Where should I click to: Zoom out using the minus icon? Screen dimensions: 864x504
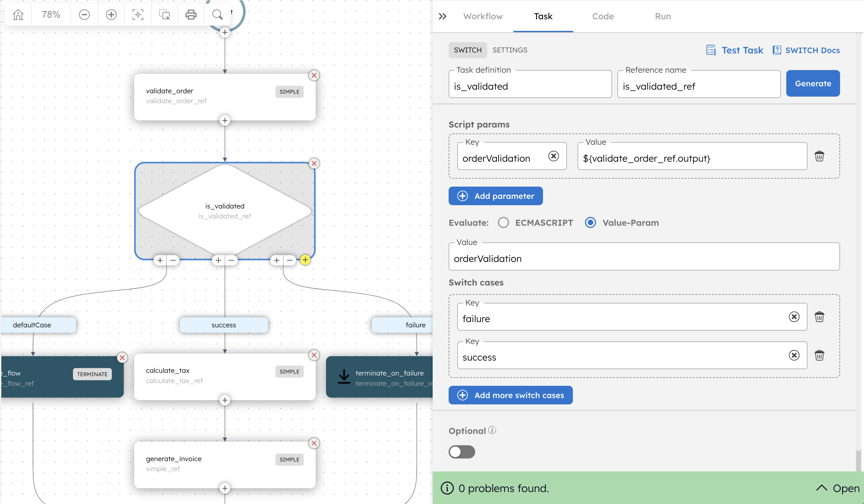click(x=84, y=14)
